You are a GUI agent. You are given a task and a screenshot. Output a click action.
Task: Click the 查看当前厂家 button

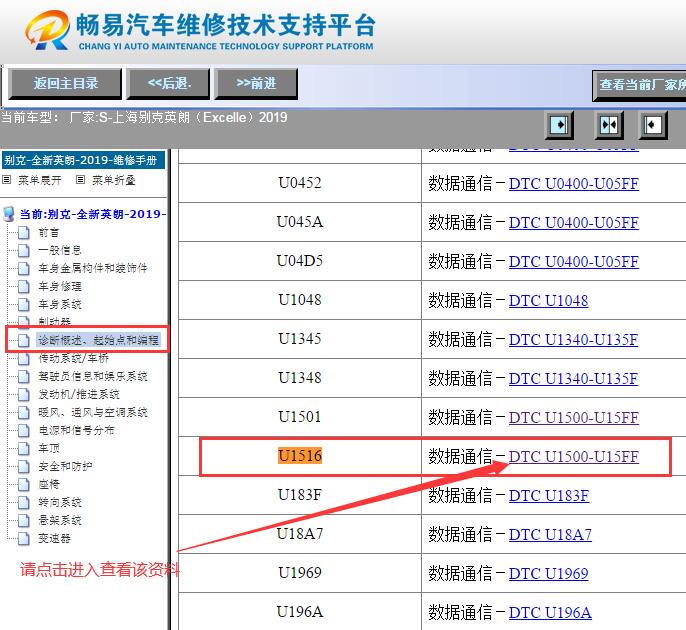click(x=640, y=85)
